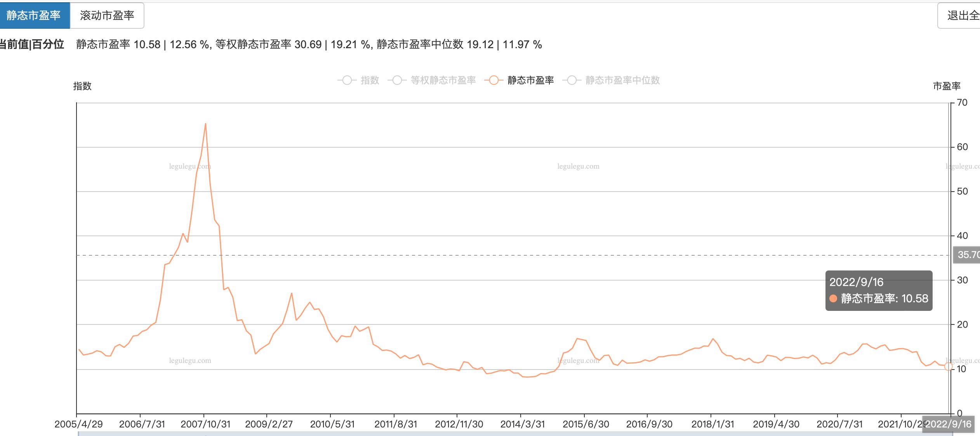Click the orange 静态市盈率 legend circle
980x436 pixels.
coord(493,80)
